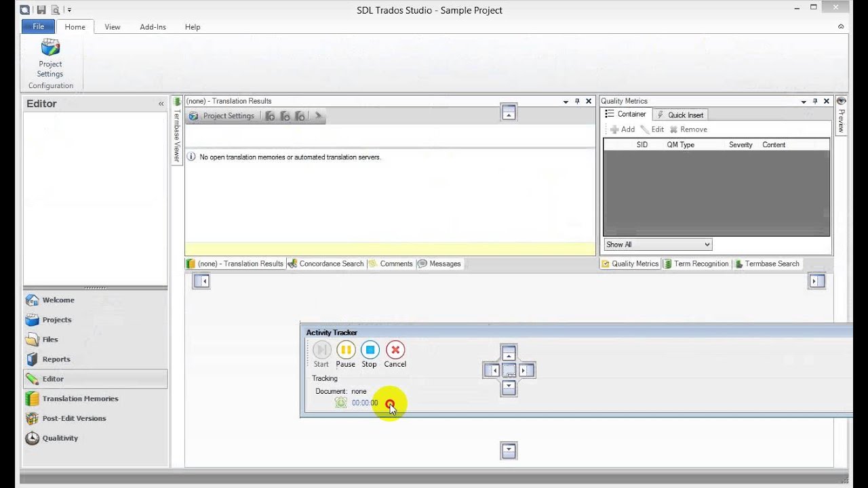Click the Start tracking button
The width and height of the screenshot is (868, 488).
pyautogui.click(x=321, y=354)
